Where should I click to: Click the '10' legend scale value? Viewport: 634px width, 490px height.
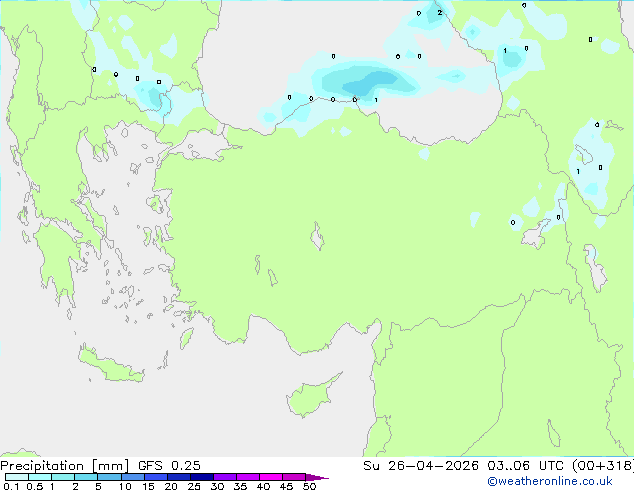click(125, 486)
